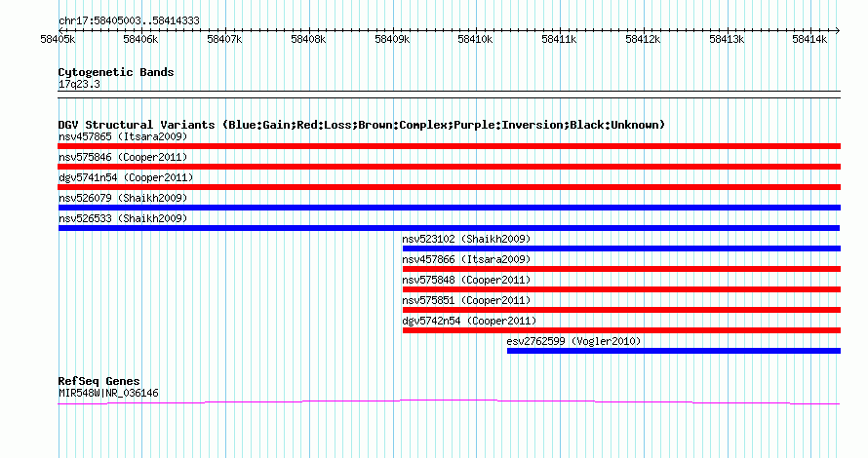
Task: Click the red bar under nsv575848
Action: pyautogui.click(x=621, y=289)
